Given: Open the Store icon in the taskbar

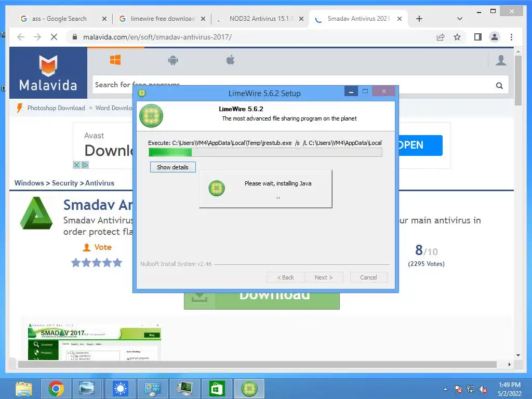Looking at the screenshot, I should tap(217, 389).
